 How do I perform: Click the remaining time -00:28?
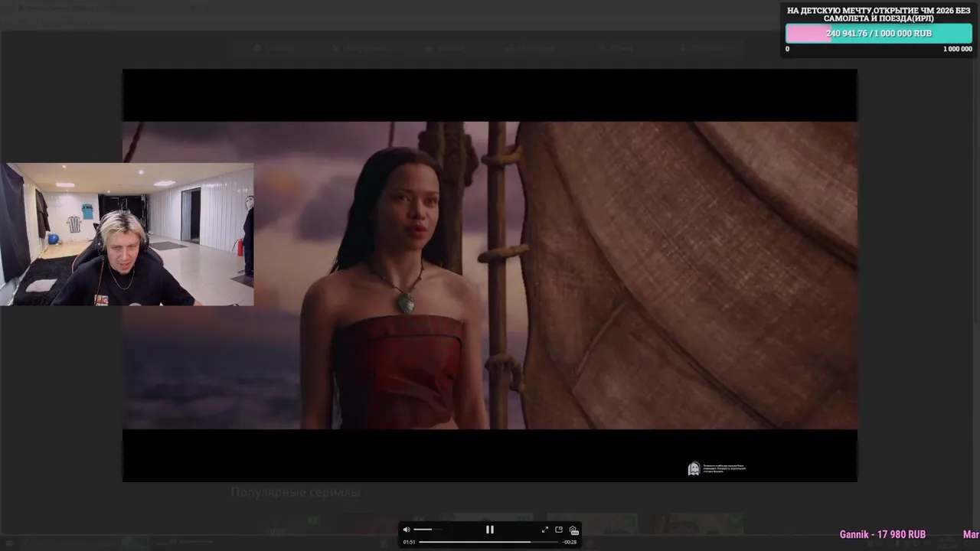tap(570, 542)
